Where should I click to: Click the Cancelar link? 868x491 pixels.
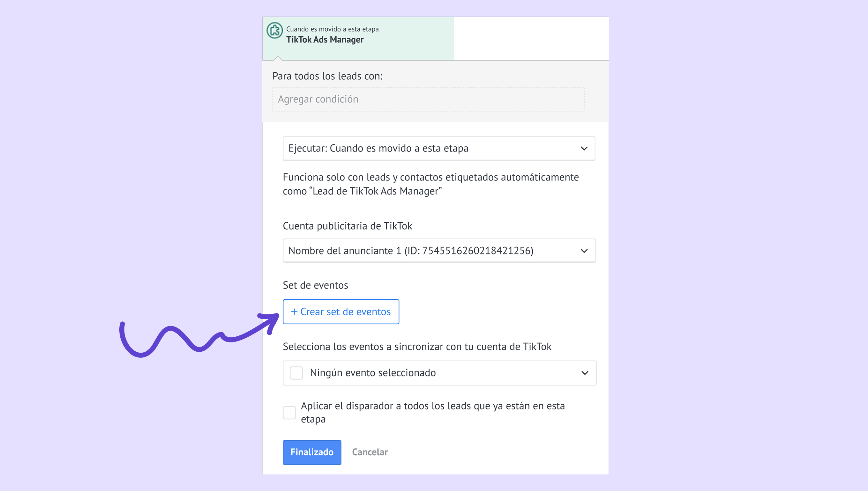[x=370, y=452]
